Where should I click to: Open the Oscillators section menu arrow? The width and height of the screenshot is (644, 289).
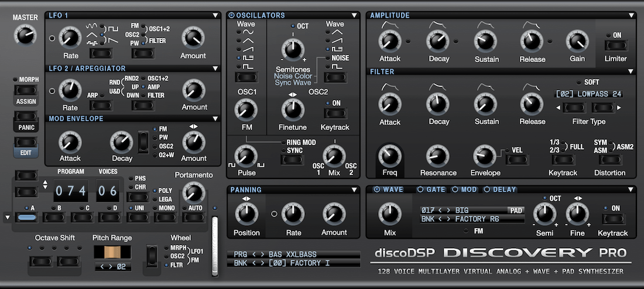(354, 16)
